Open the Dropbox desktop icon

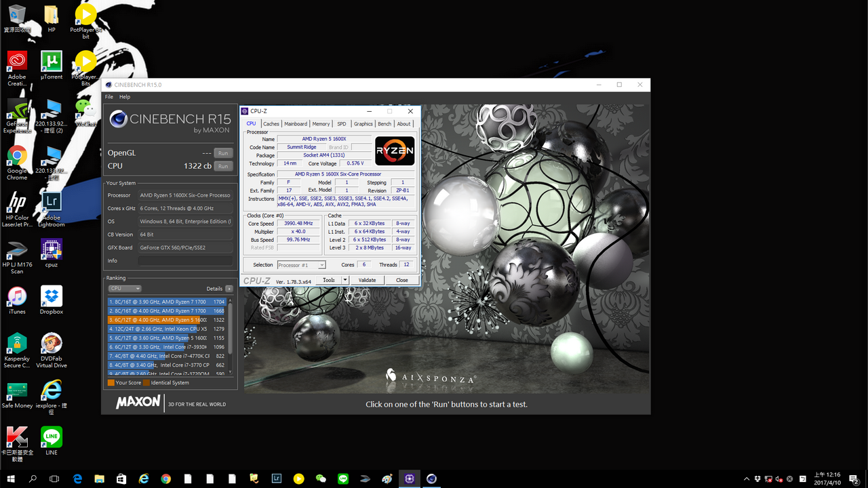pyautogui.click(x=52, y=300)
